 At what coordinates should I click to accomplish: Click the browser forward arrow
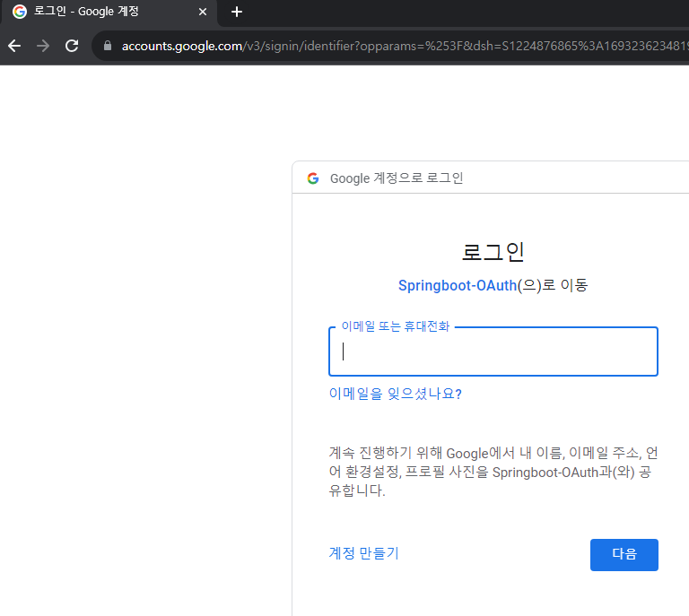click(x=43, y=46)
